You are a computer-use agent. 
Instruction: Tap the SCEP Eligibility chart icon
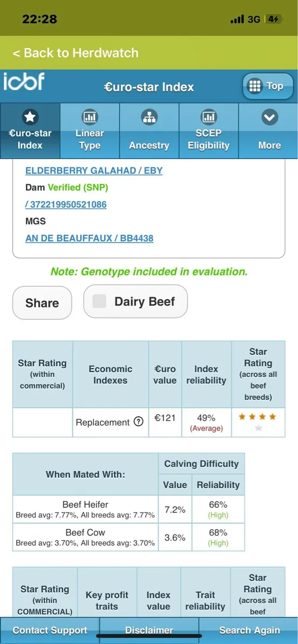point(208,117)
